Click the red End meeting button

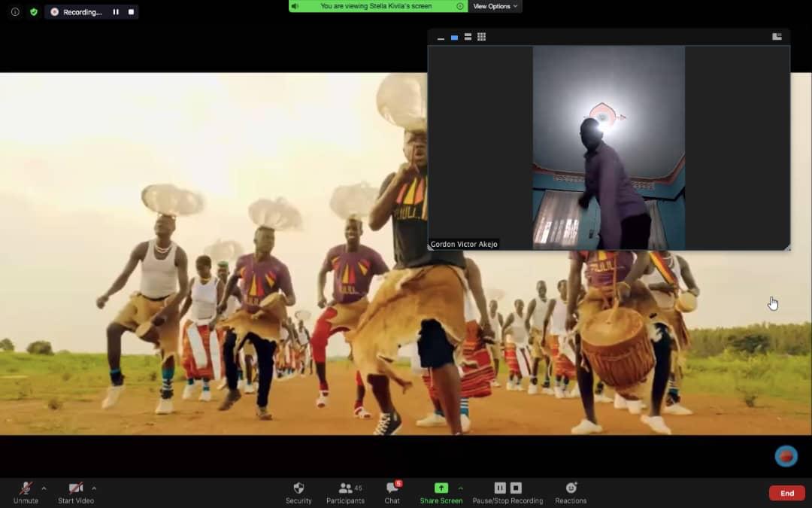(786, 493)
